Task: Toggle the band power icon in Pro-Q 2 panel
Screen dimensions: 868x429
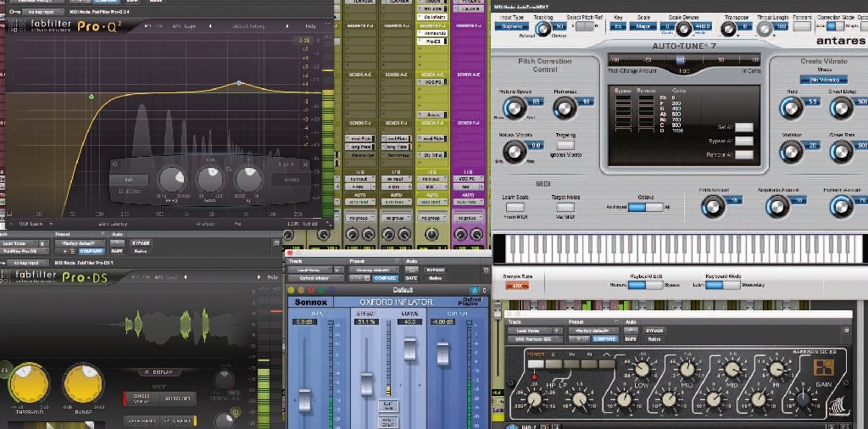Action: coord(115,164)
